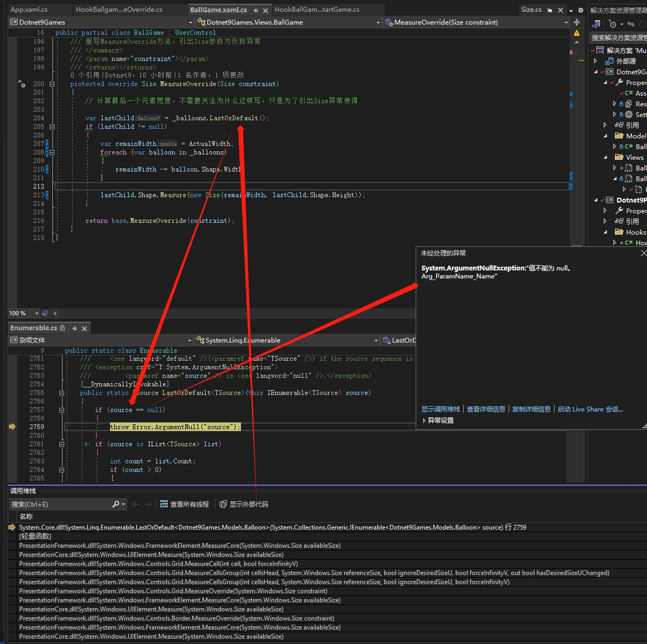Close the BallGame.xaml.cs tab
647x644 pixels.
266,10
